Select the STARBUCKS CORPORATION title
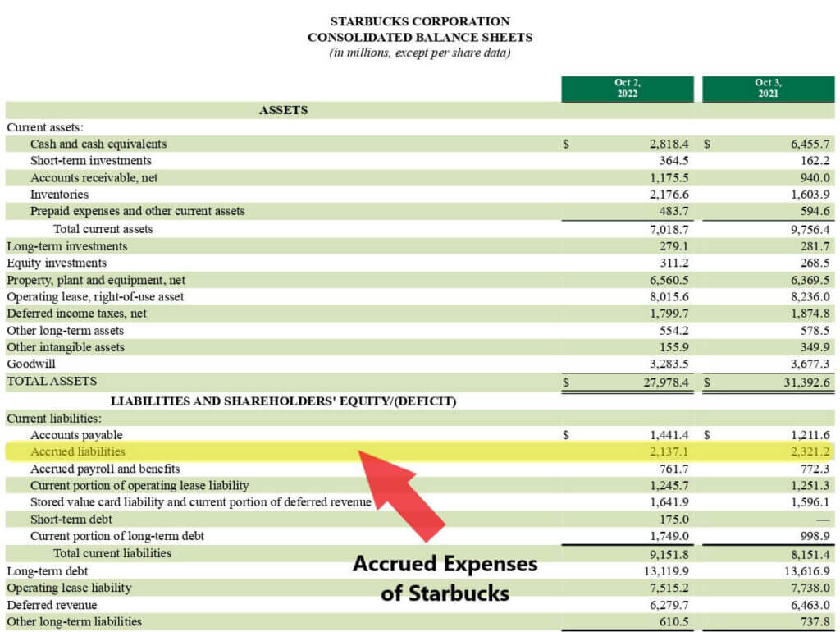 click(419, 21)
